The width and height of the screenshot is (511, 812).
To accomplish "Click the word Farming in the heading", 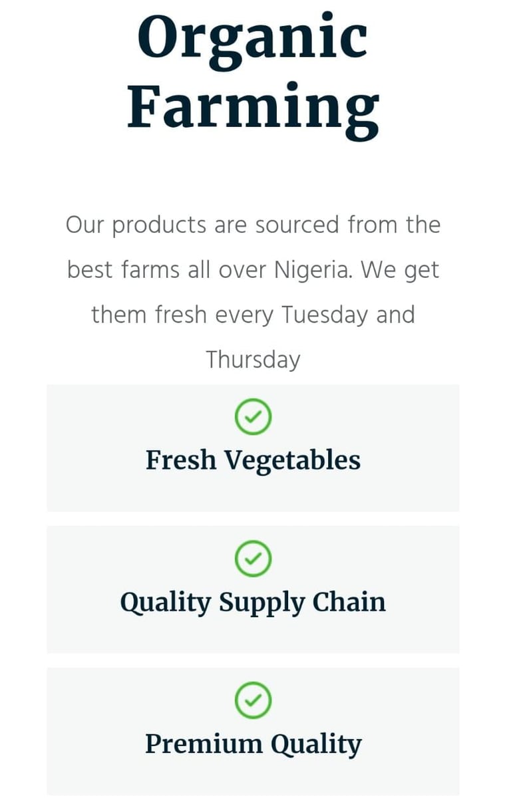I will click(253, 106).
